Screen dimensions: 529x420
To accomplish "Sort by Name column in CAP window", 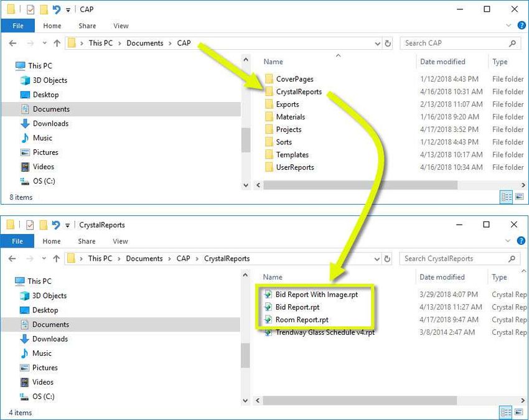I will click(273, 62).
